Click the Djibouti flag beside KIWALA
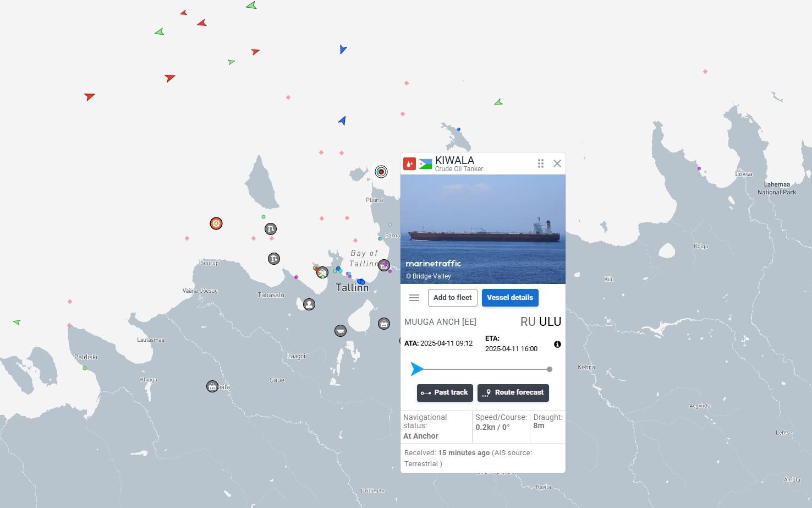 click(425, 163)
